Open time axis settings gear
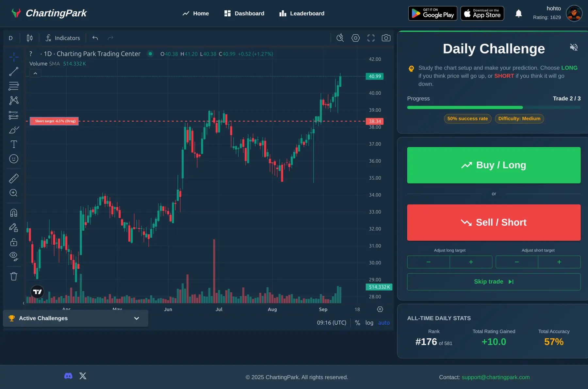Image resolution: width=588 pixels, height=389 pixels. click(x=380, y=309)
